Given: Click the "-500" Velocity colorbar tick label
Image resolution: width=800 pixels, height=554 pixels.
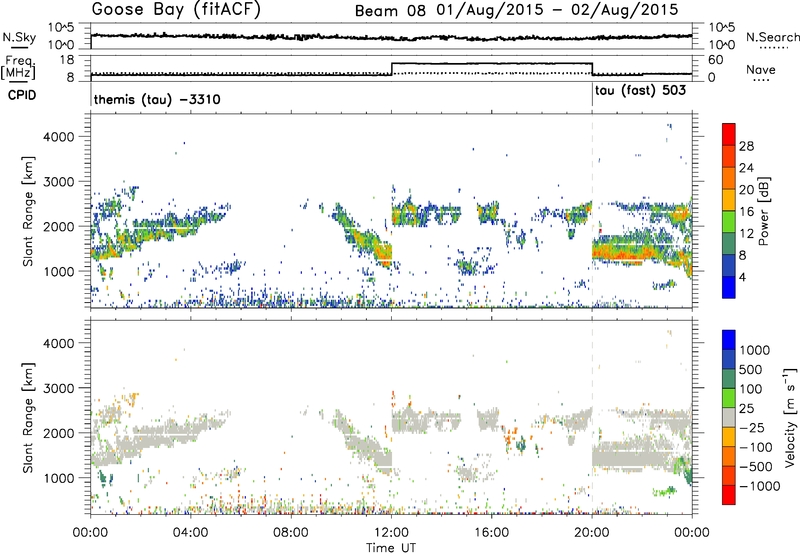Looking at the screenshot, I should click(756, 466).
